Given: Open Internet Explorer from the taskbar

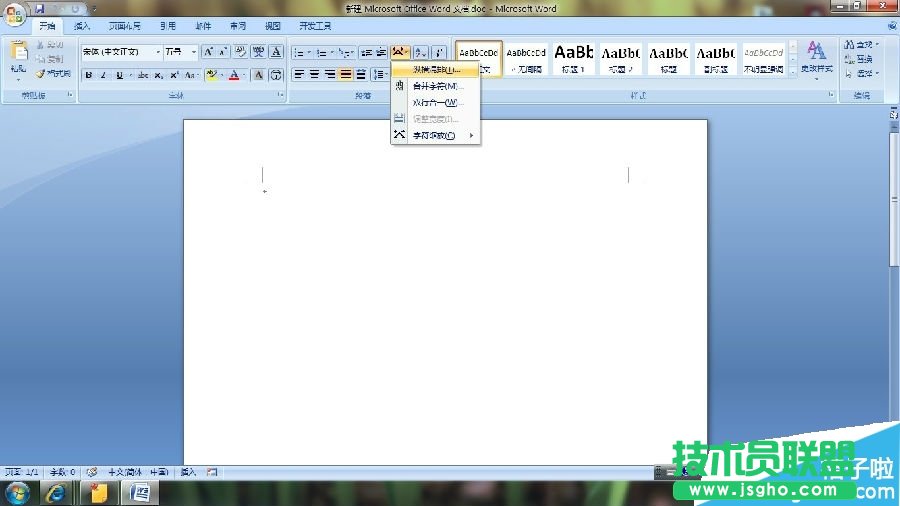Looking at the screenshot, I should point(57,492).
